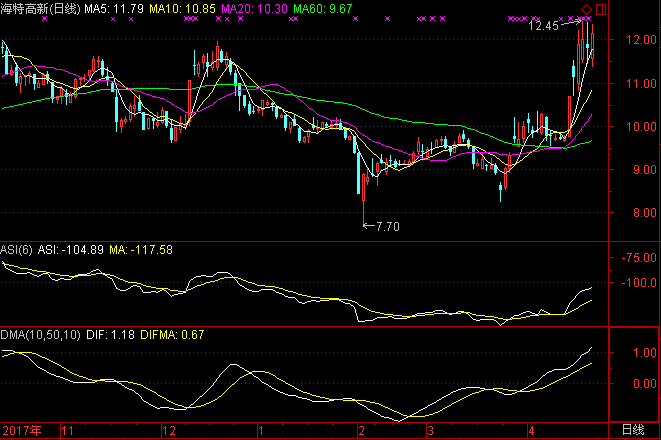Viewport: 661px width, 440px height.
Task: Click the 12.00 price axis label
Action: [x=636, y=41]
